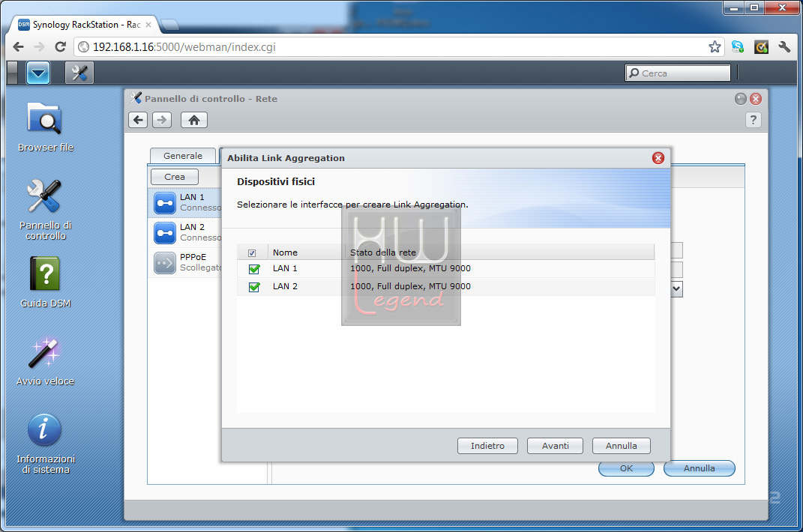
Task: Open the DSM main menu dropdown button
Action: [x=38, y=73]
